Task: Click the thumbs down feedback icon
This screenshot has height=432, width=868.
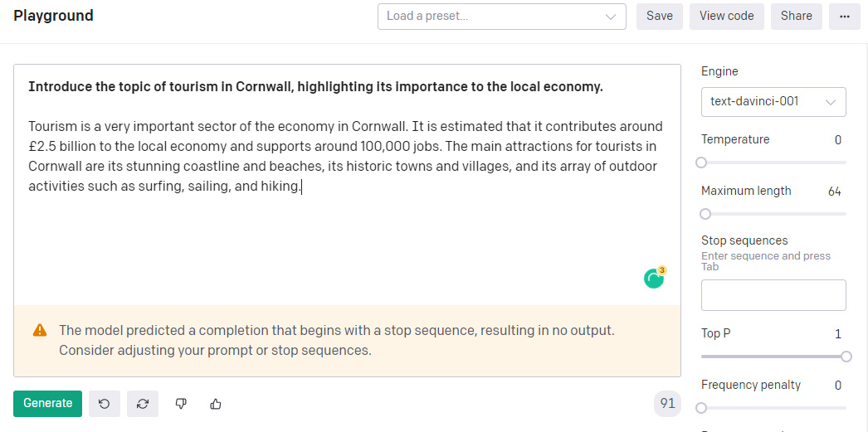Action: 181,404
